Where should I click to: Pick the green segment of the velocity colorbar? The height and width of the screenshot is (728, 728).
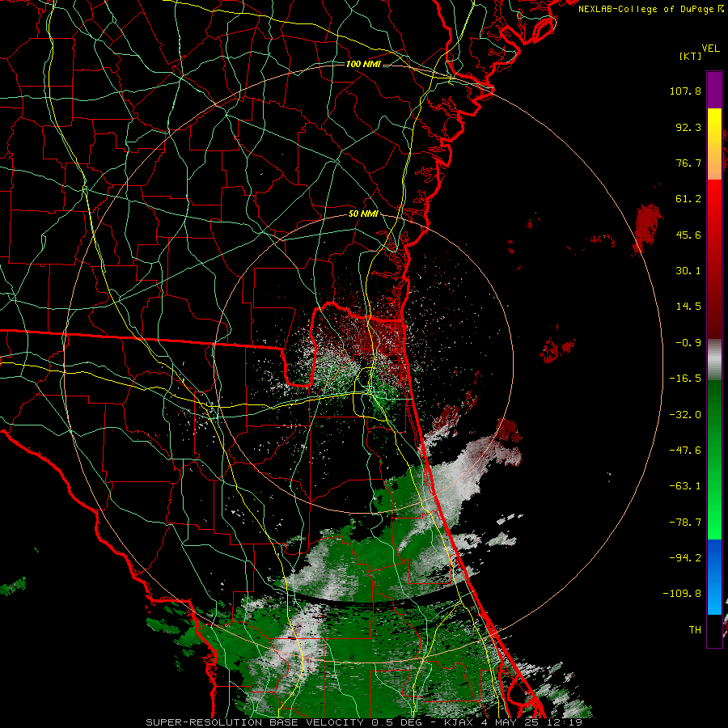click(x=714, y=459)
